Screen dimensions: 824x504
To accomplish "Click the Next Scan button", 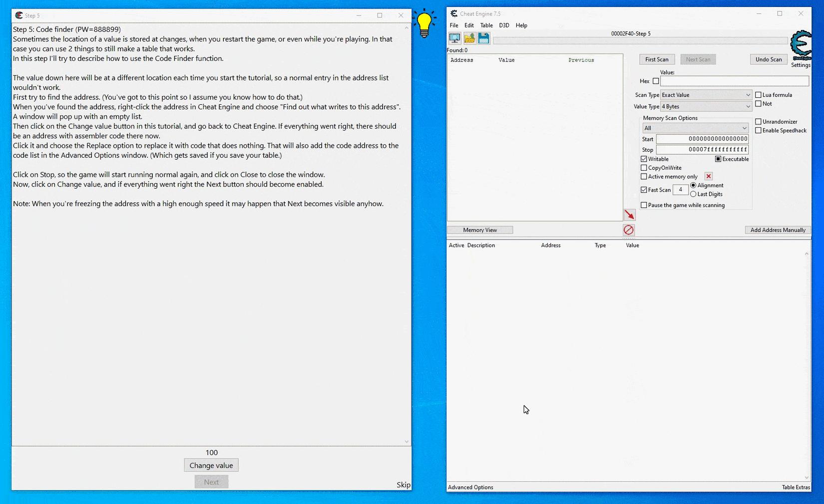I will [x=698, y=59].
